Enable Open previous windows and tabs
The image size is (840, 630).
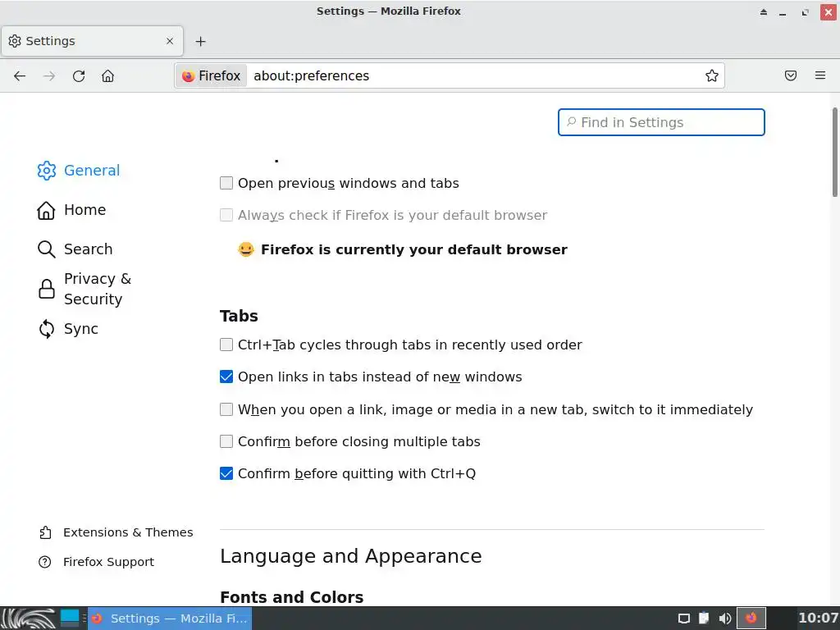226,183
